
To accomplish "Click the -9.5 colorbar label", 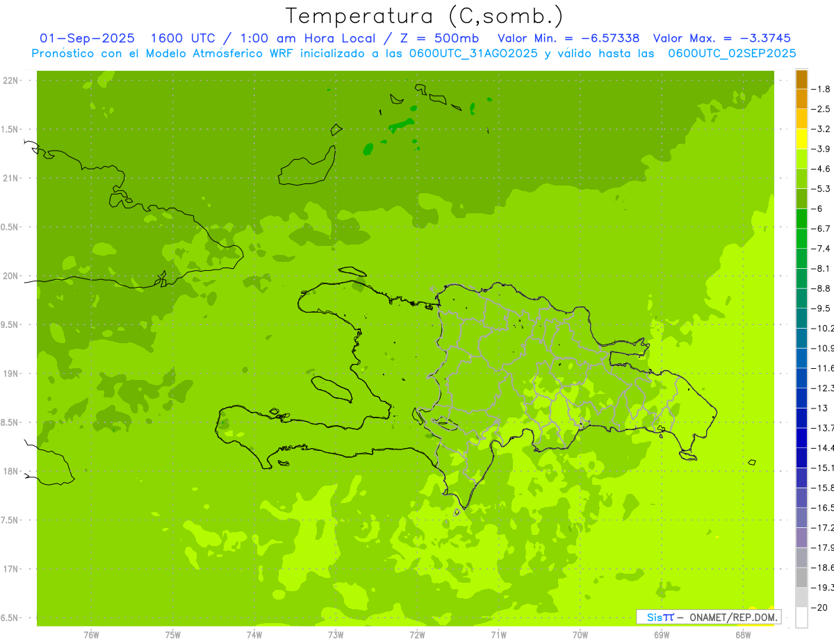I will [x=821, y=308].
